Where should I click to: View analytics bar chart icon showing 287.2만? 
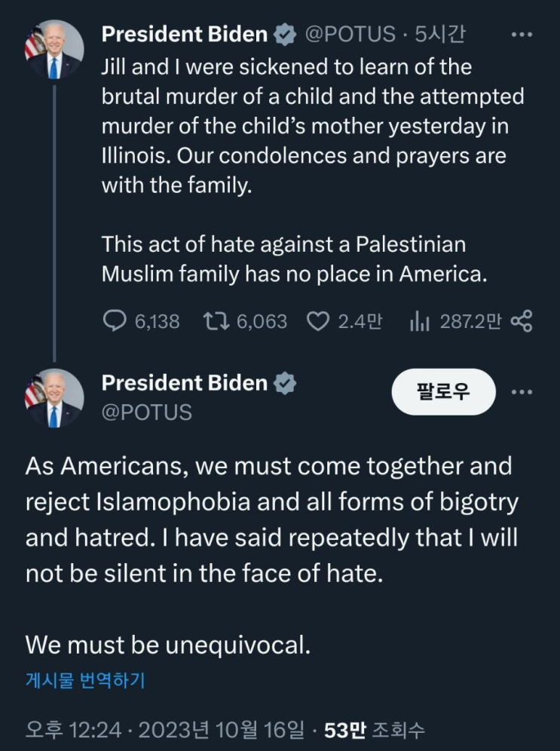419,321
